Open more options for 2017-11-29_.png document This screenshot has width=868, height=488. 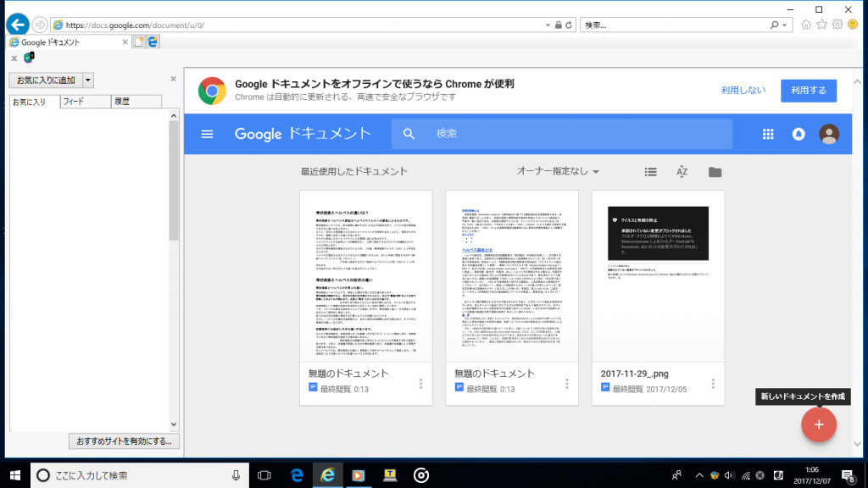pyautogui.click(x=713, y=382)
